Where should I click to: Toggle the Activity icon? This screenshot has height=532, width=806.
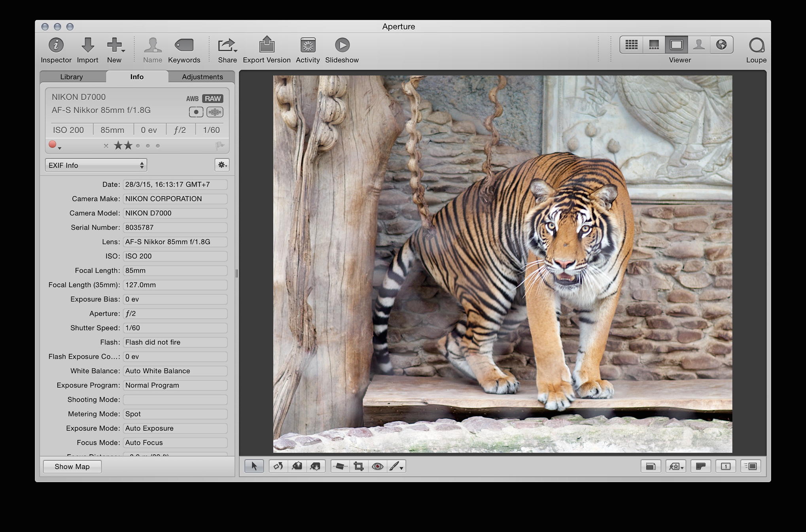click(308, 44)
